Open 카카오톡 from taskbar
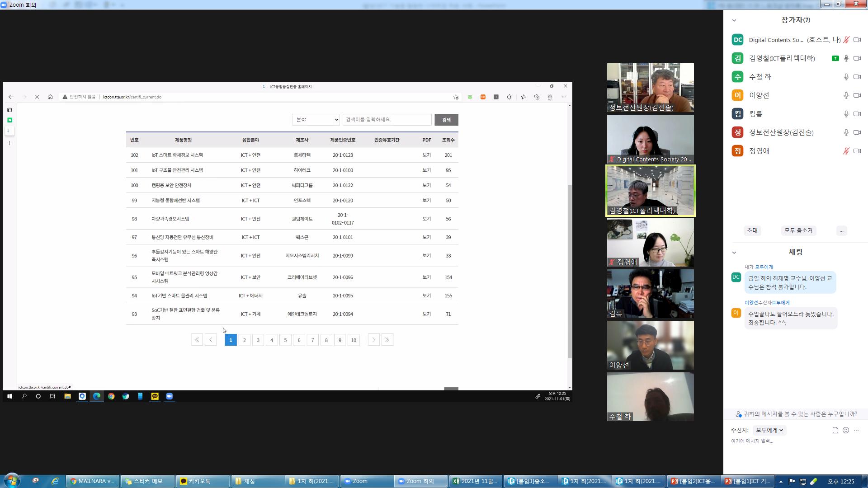Image resolution: width=868 pixels, height=488 pixels. [203, 481]
